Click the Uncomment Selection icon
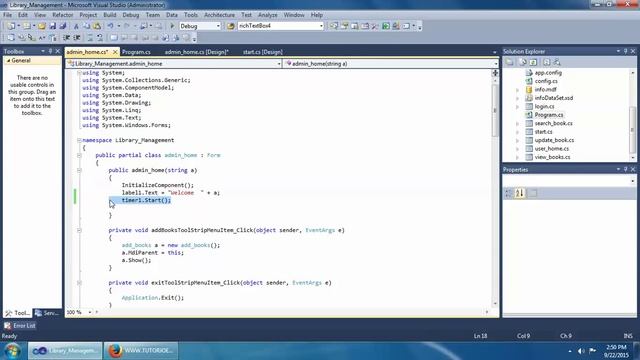 (100, 38)
